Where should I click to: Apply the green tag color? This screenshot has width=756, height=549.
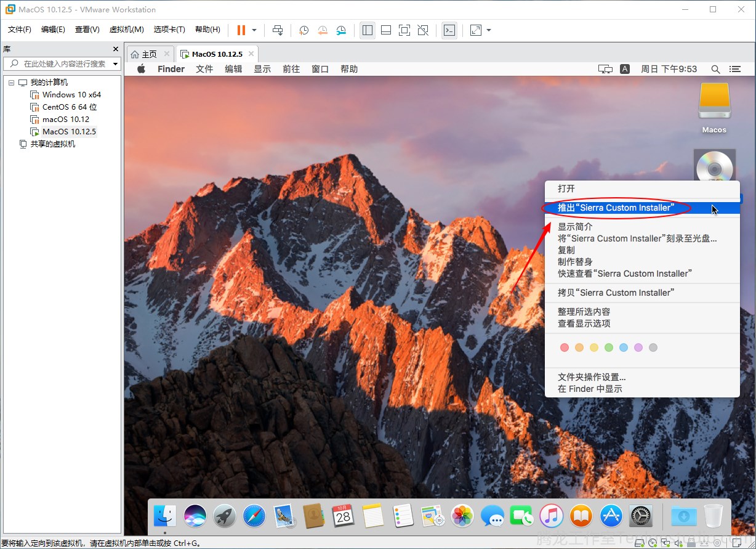pos(609,348)
